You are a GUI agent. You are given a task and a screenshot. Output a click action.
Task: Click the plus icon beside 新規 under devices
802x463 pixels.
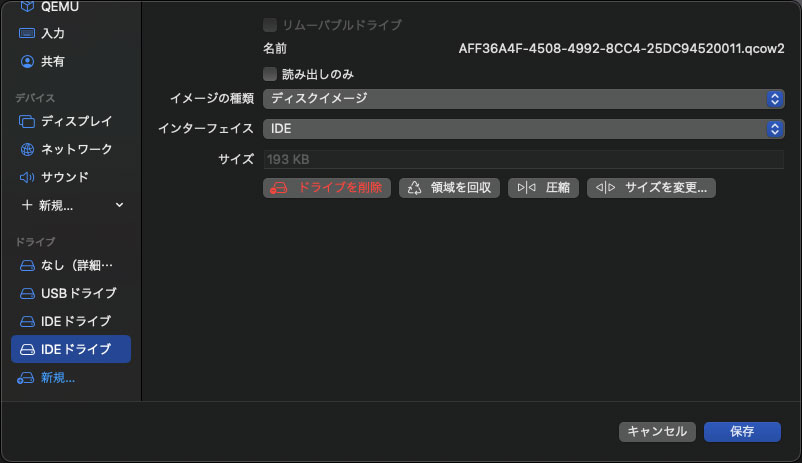(27, 205)
